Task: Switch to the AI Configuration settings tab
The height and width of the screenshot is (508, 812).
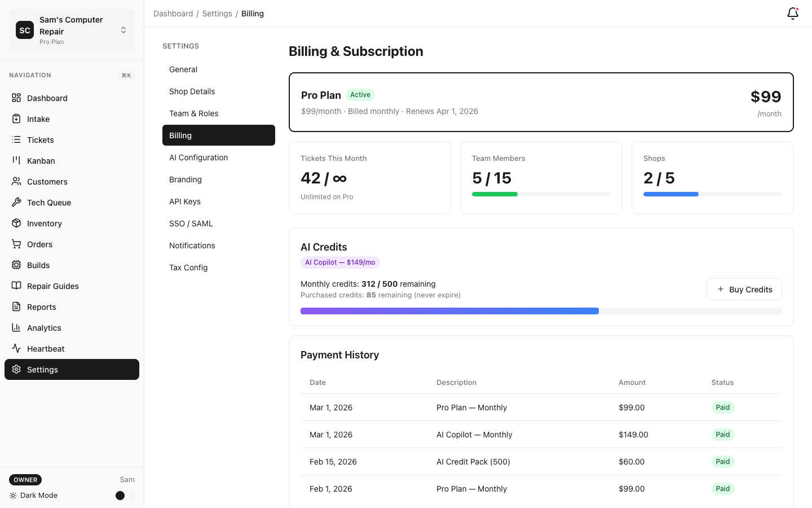Action: [x=198, y=157]
